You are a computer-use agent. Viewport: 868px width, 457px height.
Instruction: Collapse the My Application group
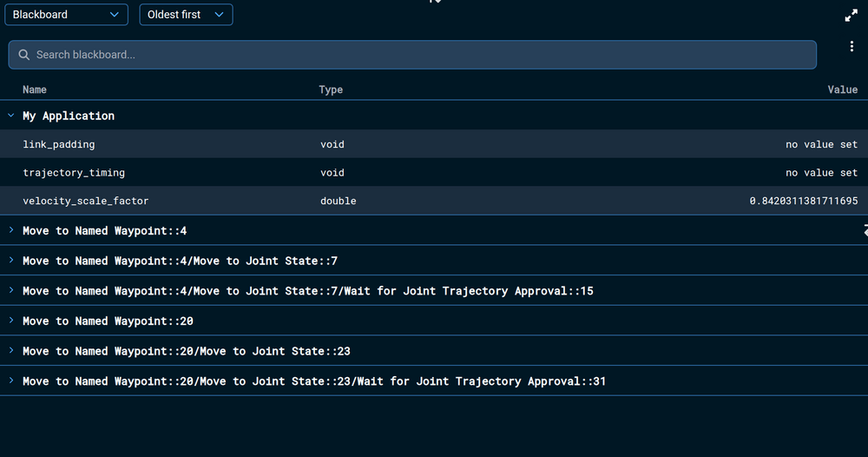point(11,116)
